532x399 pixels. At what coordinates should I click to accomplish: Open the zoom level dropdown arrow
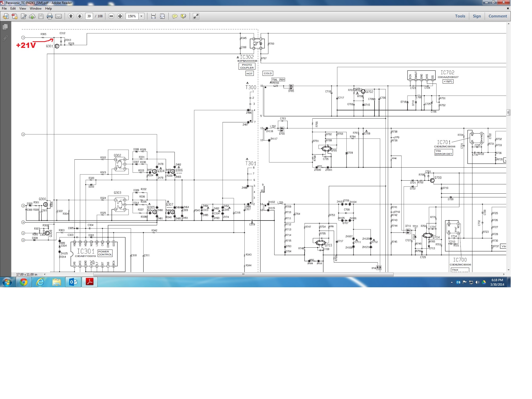tap(142, 16)
